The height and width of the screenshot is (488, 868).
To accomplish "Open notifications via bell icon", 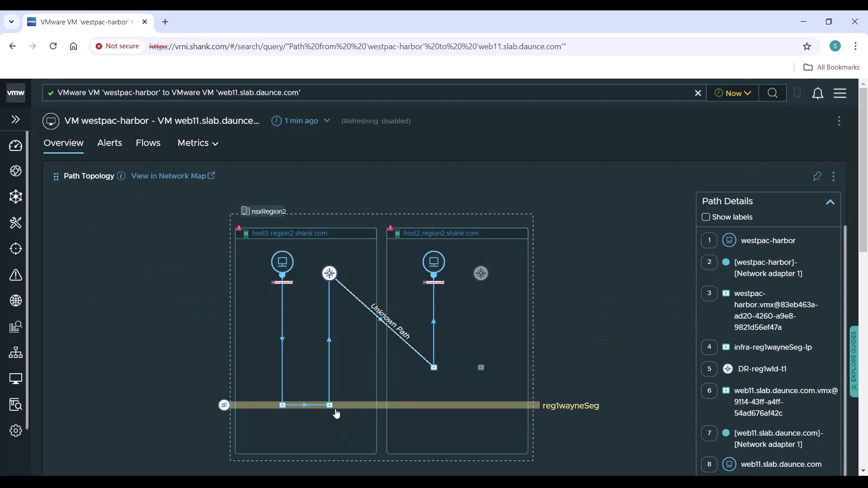I will [x=818, y=93].
